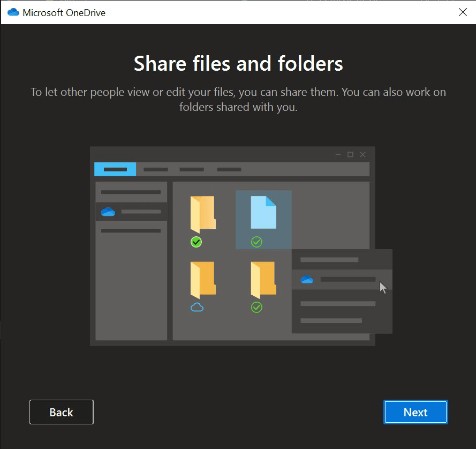Go back using the Back button
The image size is (476, 449).
click(x=61, y=412)
